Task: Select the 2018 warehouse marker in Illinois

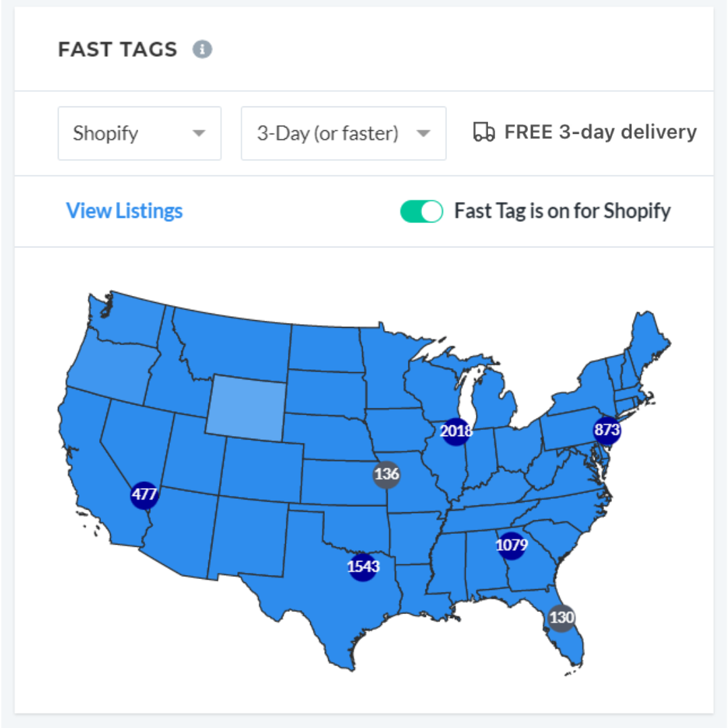Action: 456,431
